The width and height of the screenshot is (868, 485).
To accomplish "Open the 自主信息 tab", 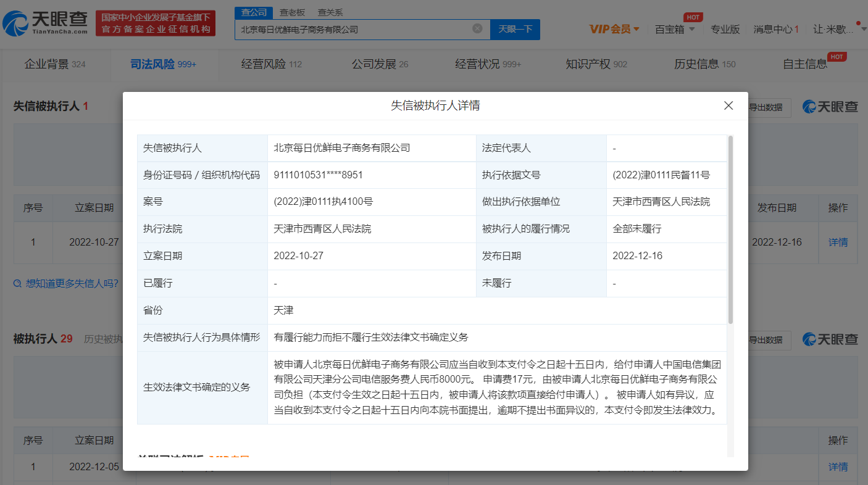I will pyautogui.click(x=805, y=64).
